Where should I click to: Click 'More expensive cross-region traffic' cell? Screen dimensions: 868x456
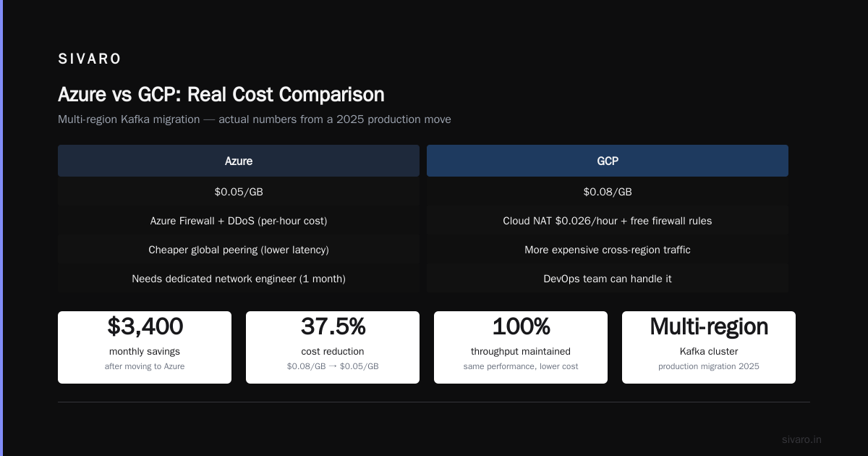[x=608, y=250]
